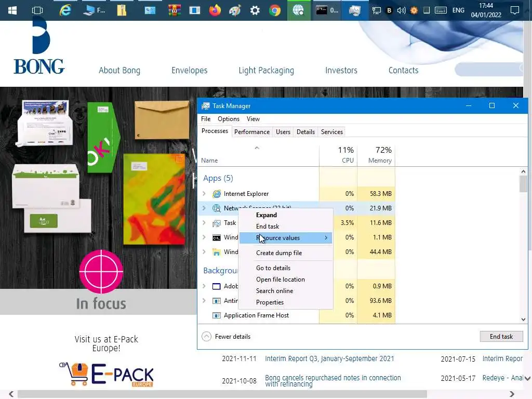Click the Task Manager vertical scrollbar thumb
Viewport: 532px width, 399px height.
[523, 184]
